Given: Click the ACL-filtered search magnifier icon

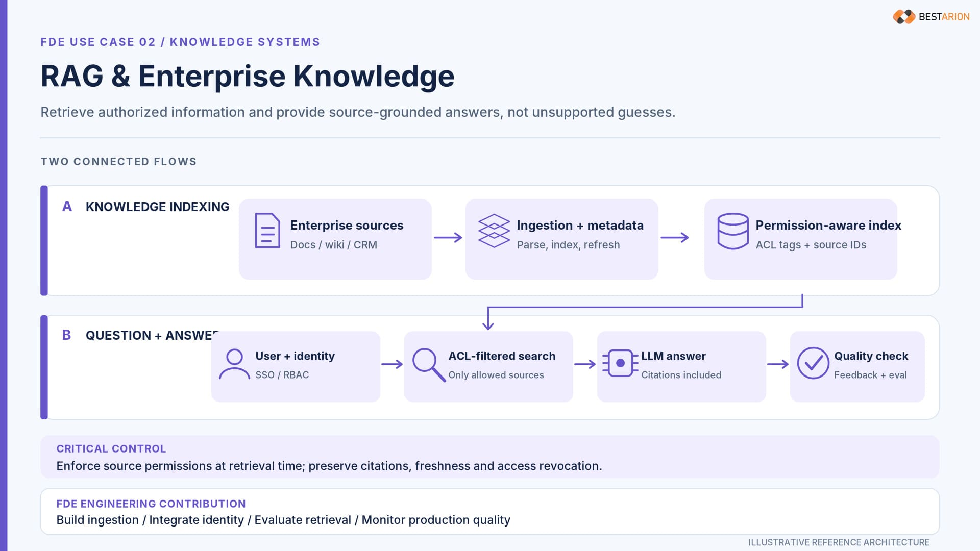Looking at the screenshot, I should tap(429, 365).
